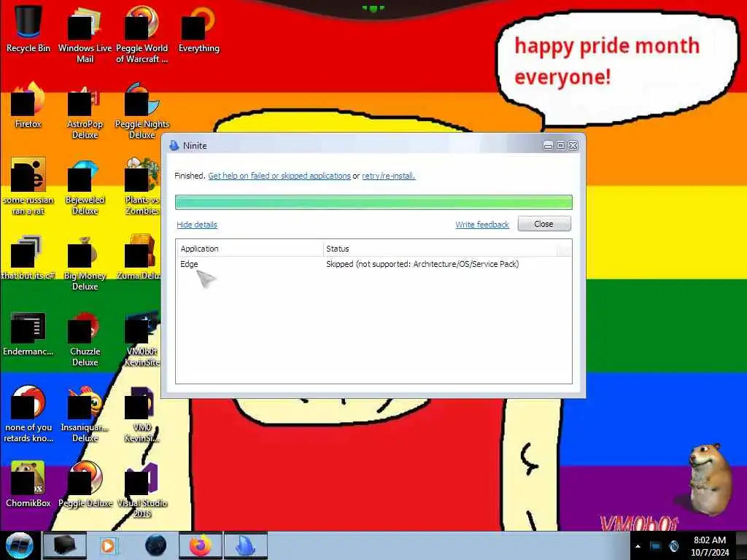Select Peggle World of Warcraft desktop icon

point(142,34)
